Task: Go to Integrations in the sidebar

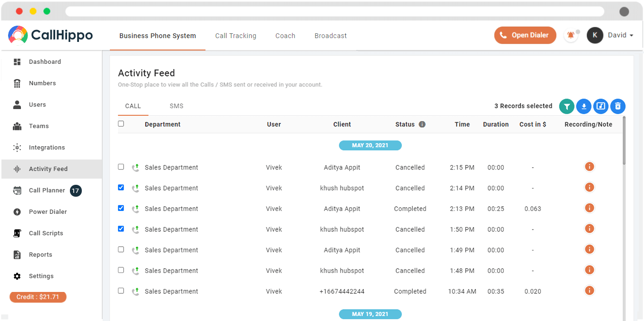Action: 47,148
